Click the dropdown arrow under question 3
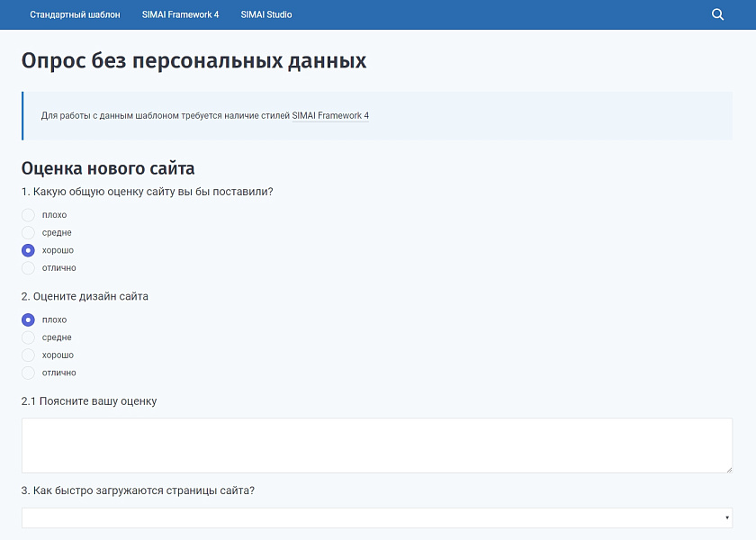 pos(725,517)
